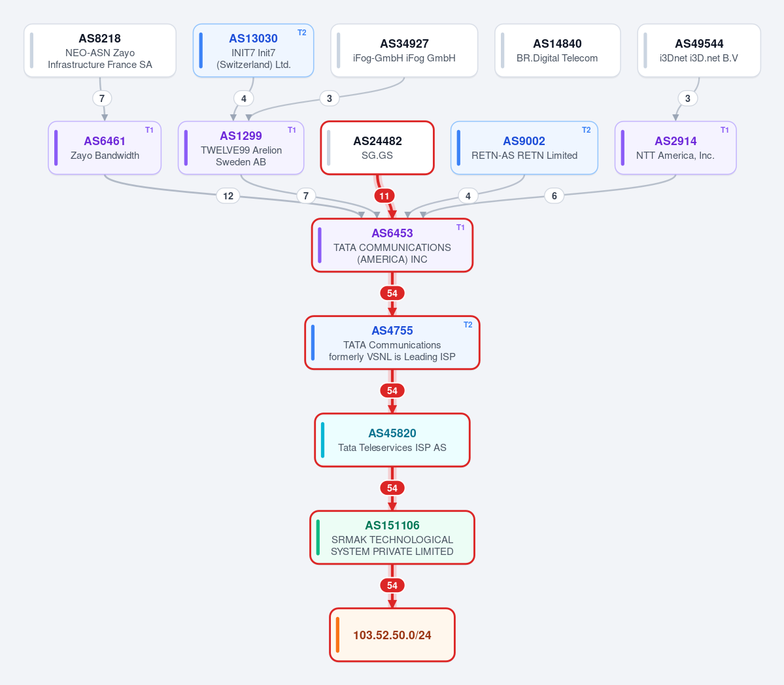Click the highlighted AS24482 SG.GS node

pos(377,148)
